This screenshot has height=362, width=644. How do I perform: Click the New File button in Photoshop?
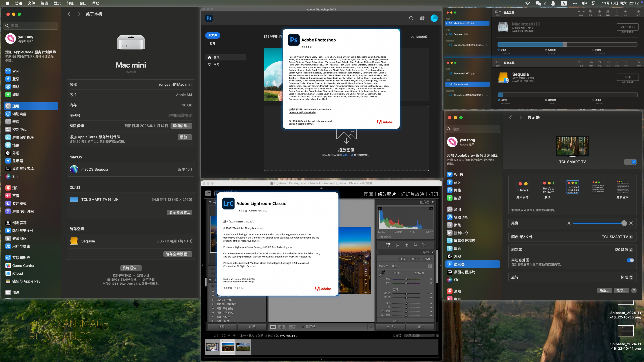pos(212,35)
